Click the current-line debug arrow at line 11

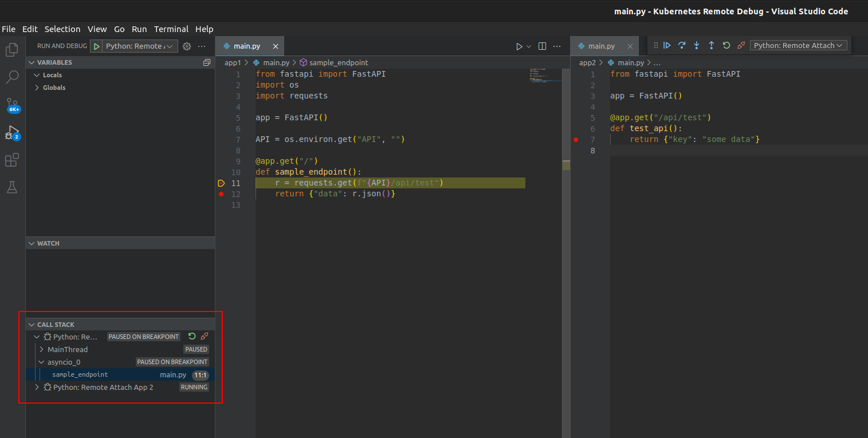(x=221, y=183)
